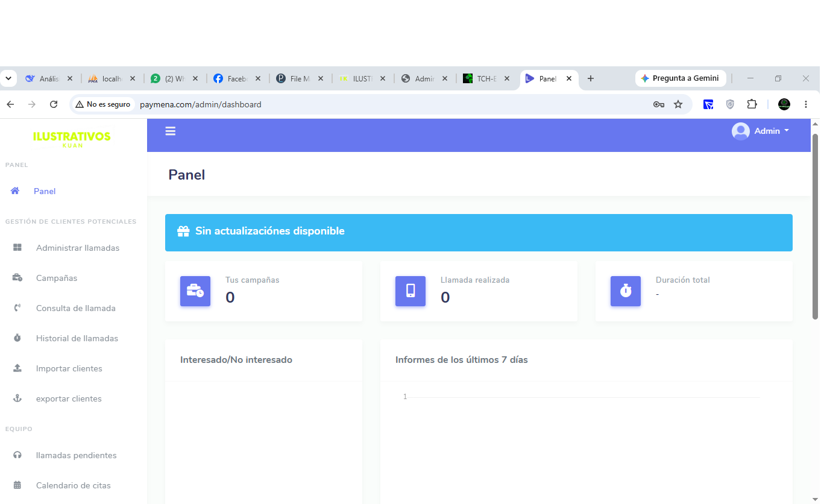
Task: Click the calendar icon beside Calendario de citas
Action: click(x=17, y=485)
